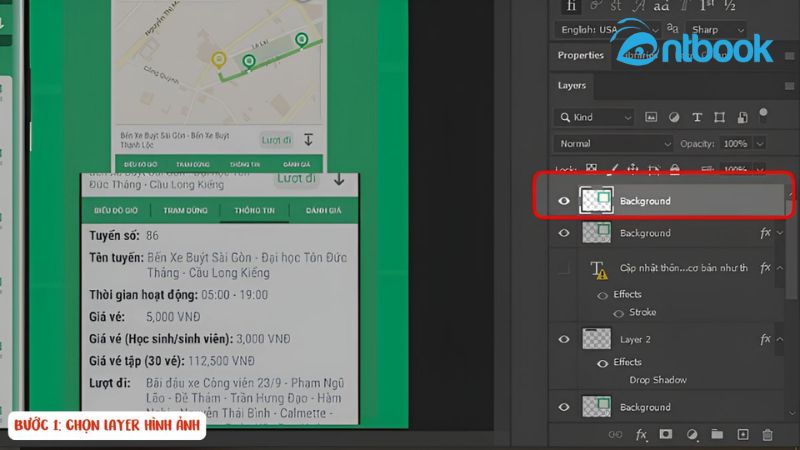Open Layers panel menu icon
The width and height of the screenshot is (800, 450).
click(x=789, y=86)
